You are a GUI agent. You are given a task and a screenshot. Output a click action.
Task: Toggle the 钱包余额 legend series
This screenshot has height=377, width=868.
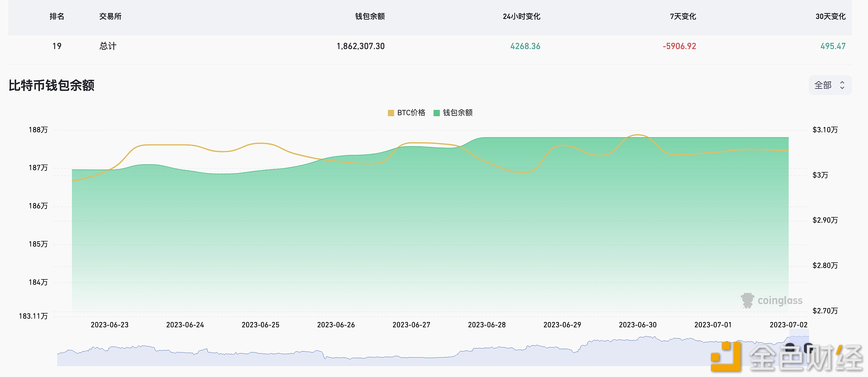(x=453, y=113)
